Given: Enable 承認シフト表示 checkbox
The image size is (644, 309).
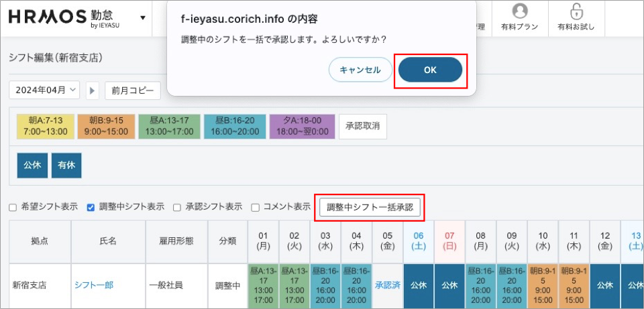Looking at the screenshot, I should coord(177,208).
